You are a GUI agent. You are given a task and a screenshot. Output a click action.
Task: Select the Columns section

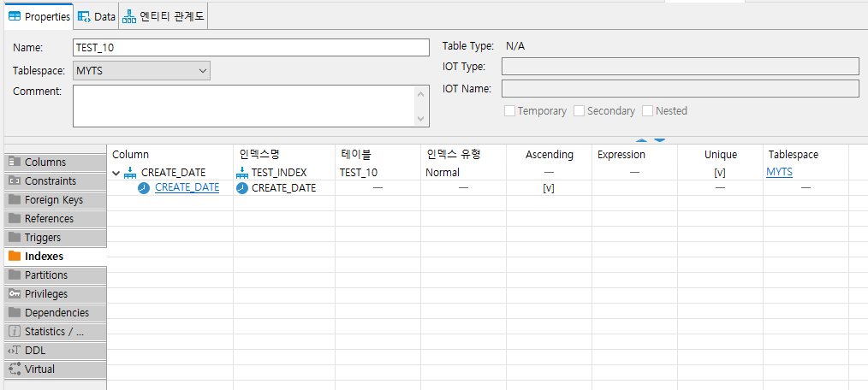[x=56, y=162]
